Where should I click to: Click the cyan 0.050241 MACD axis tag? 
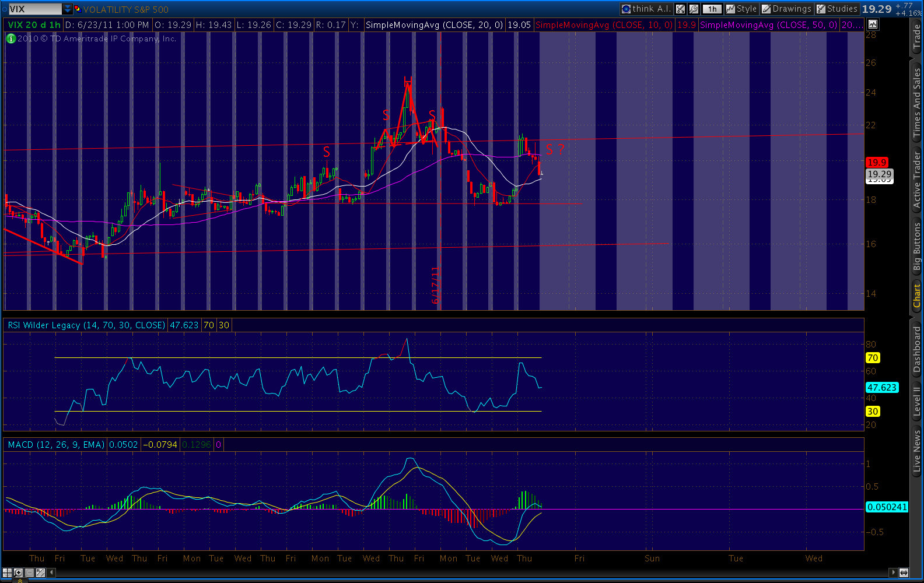pyautogui.click(x=887, y=507)
